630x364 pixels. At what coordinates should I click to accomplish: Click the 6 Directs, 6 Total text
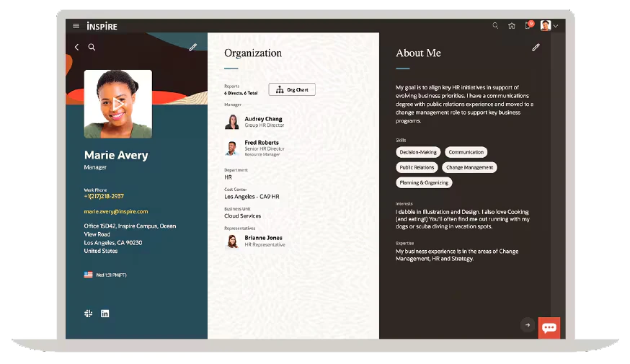click(241, 93)
